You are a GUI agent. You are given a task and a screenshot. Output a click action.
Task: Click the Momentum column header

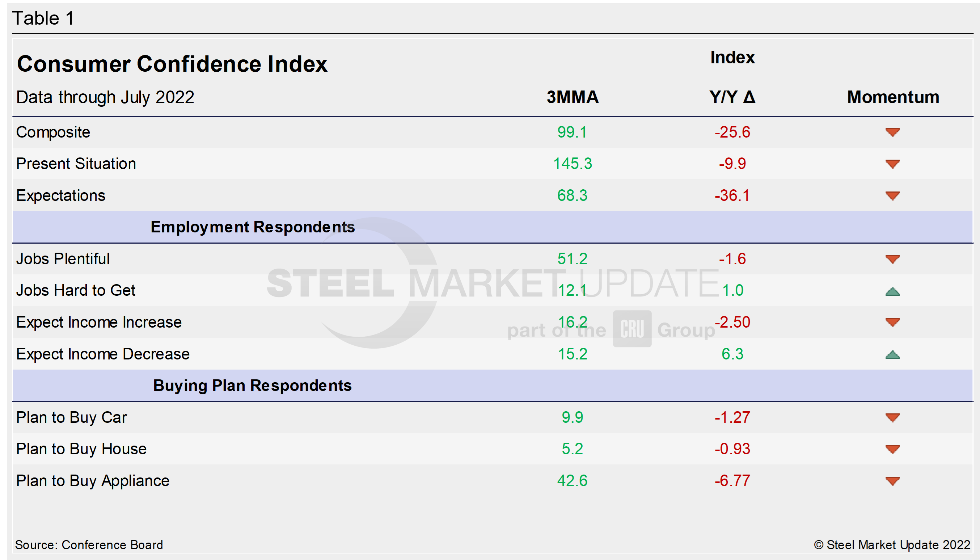click(893, 97)
